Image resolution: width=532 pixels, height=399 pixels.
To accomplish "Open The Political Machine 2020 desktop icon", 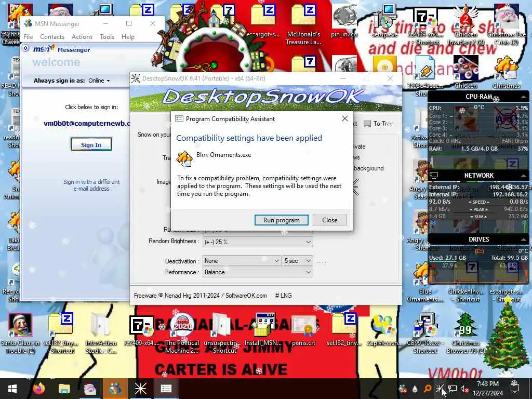I will tap(182, 334).
